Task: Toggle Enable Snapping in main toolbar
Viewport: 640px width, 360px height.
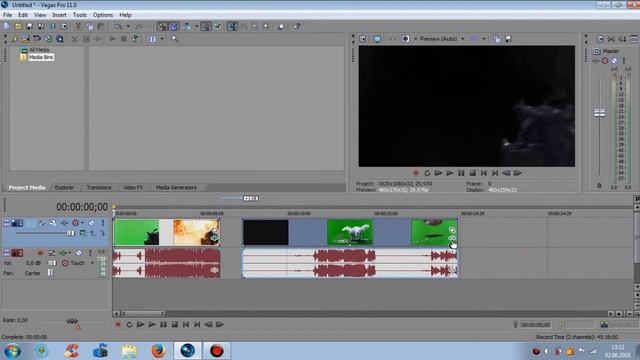Action: tap(162, 27)
